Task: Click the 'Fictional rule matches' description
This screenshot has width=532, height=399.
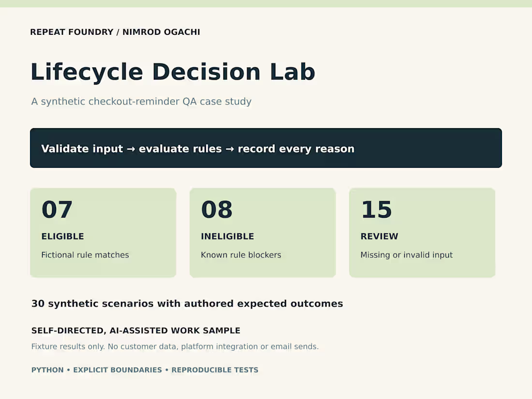Action: pyautogui.click(x=85, y=255)
